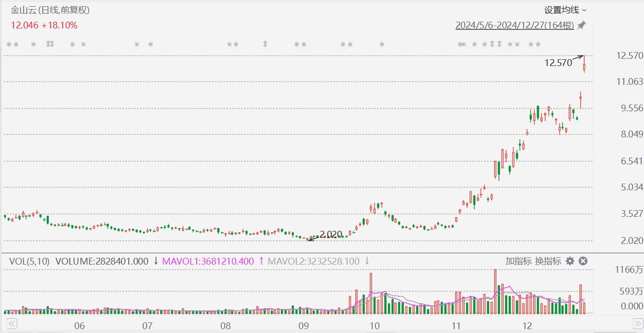Expand the 设置均线 dropdown
The image size is (644, 333).
[565, 10]
